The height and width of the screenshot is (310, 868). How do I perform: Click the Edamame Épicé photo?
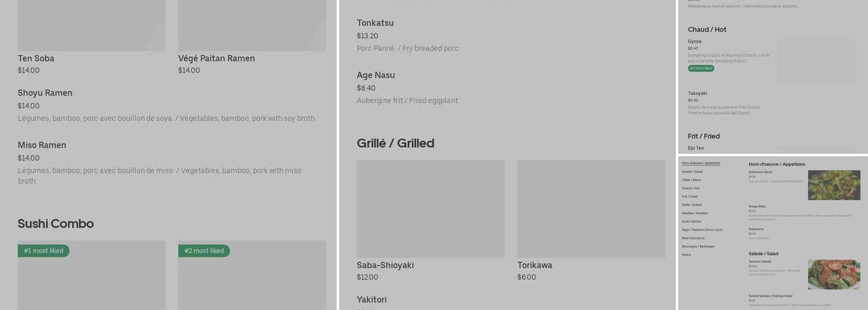pyautogui.click(x=833, y=185)
